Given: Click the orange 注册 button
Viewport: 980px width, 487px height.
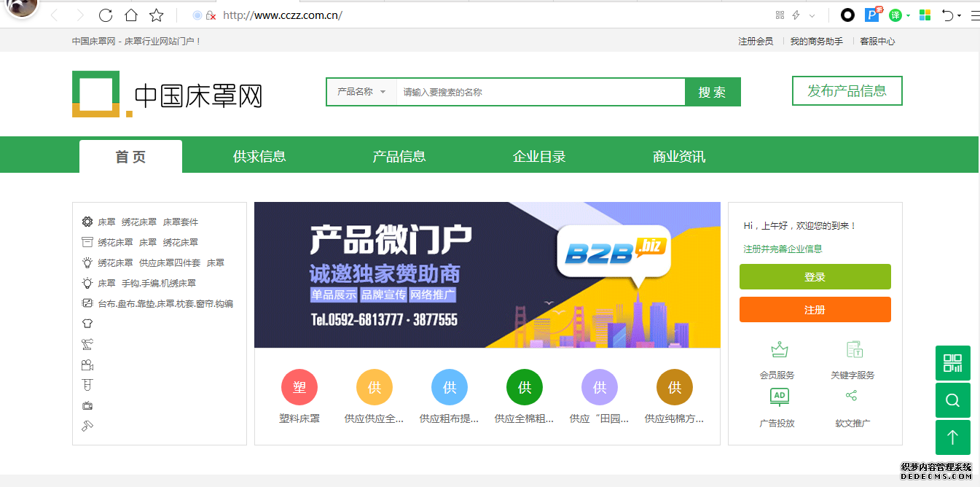Looking at the screenshot, I should pos(815,310).
